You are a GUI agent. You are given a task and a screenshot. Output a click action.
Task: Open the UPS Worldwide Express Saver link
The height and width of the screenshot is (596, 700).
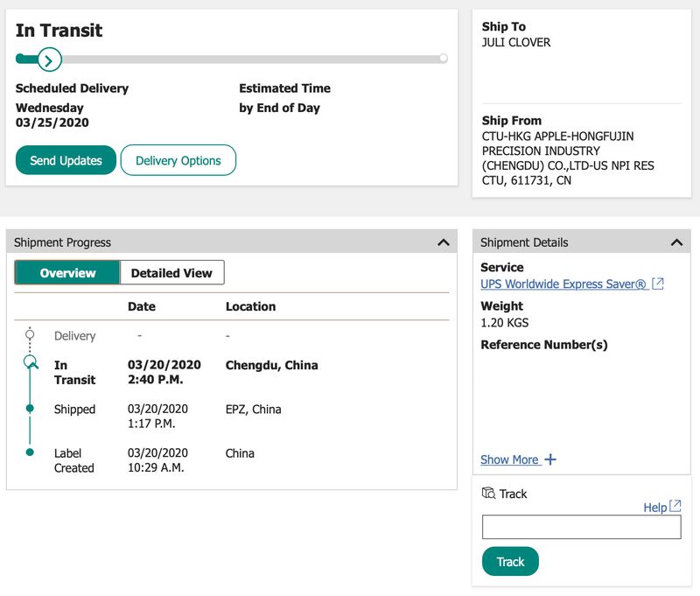(x=563, y=284)
